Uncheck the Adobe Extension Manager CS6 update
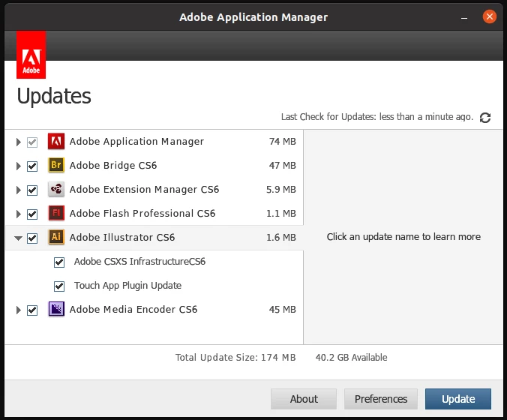 pos(32,190)
